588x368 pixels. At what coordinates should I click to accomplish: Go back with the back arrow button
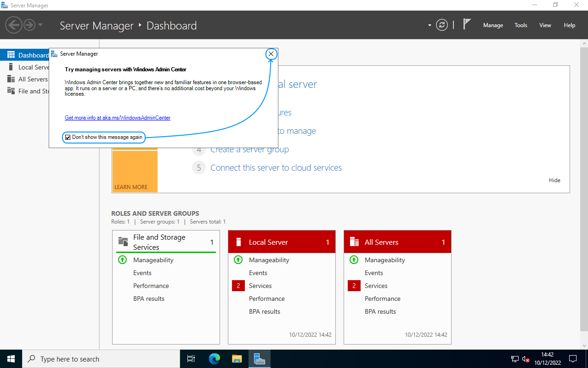(x=14, y=25)
